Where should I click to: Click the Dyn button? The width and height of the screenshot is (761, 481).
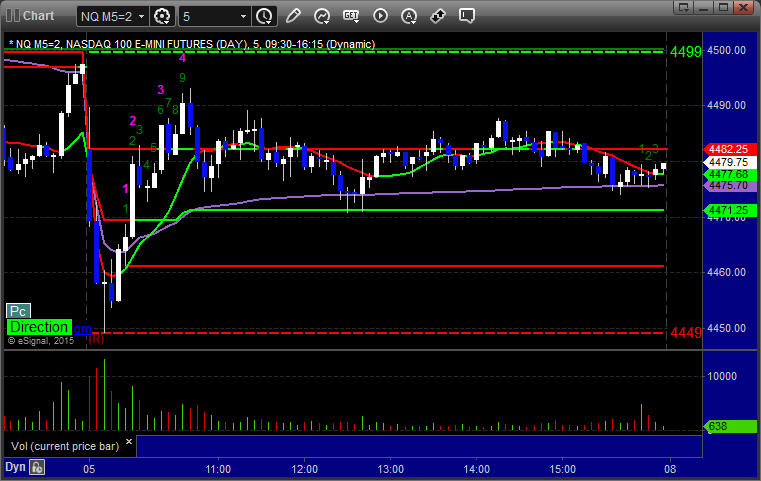point(15,467)
